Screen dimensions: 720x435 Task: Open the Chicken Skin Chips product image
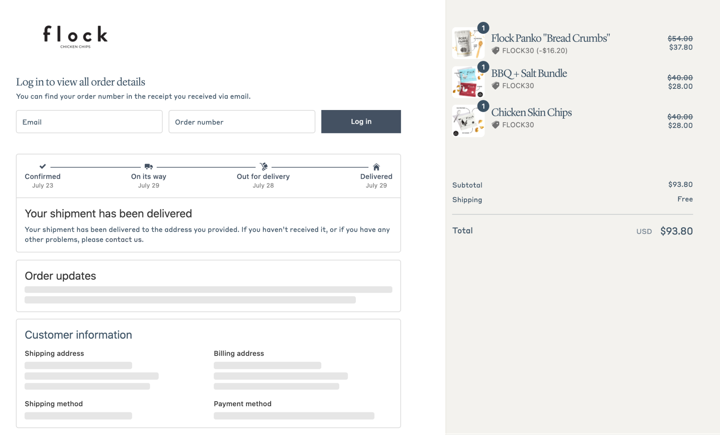[468, 121]
